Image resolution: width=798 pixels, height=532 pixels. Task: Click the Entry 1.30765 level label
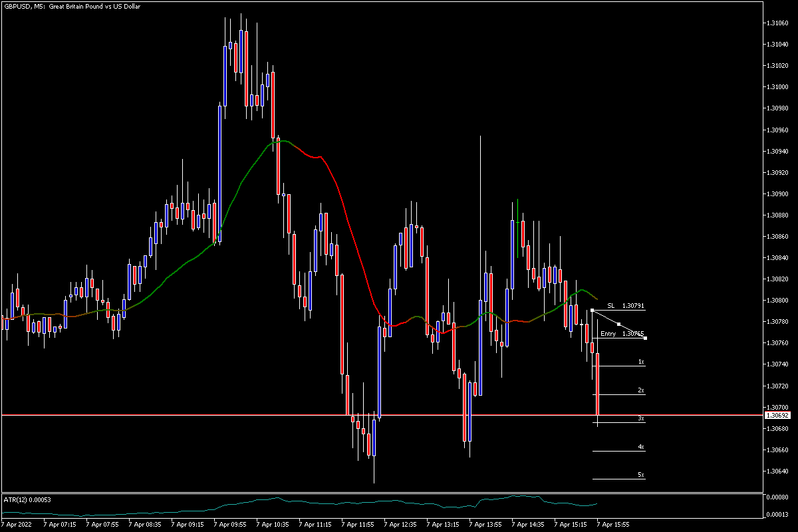(622, 334)
